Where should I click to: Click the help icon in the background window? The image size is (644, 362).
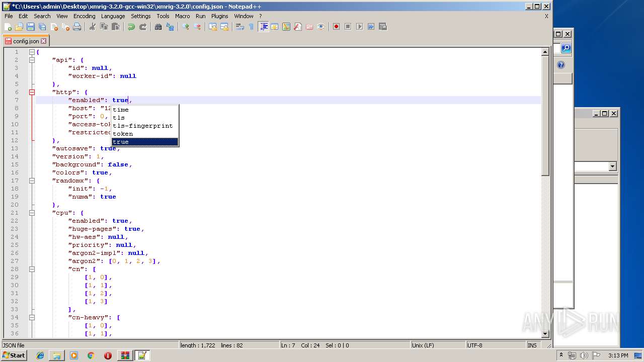click(x=561, y=65)
